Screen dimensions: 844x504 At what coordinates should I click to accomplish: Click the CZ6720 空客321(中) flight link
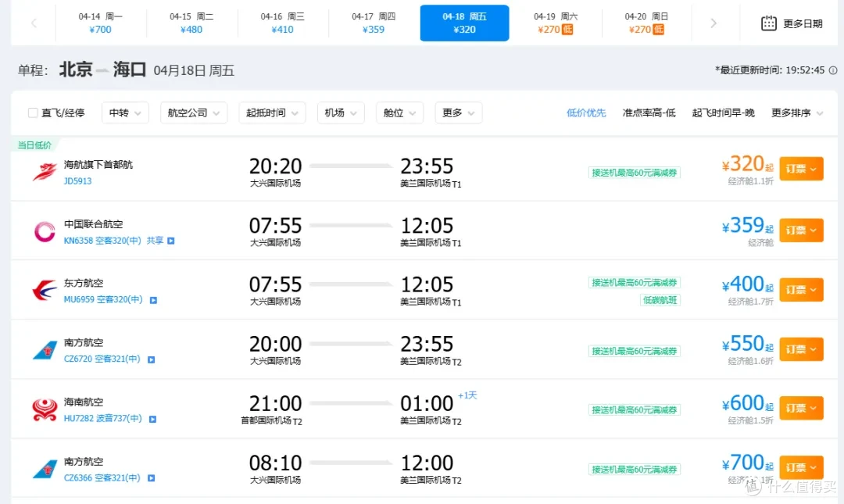click(x=102, y=359)
